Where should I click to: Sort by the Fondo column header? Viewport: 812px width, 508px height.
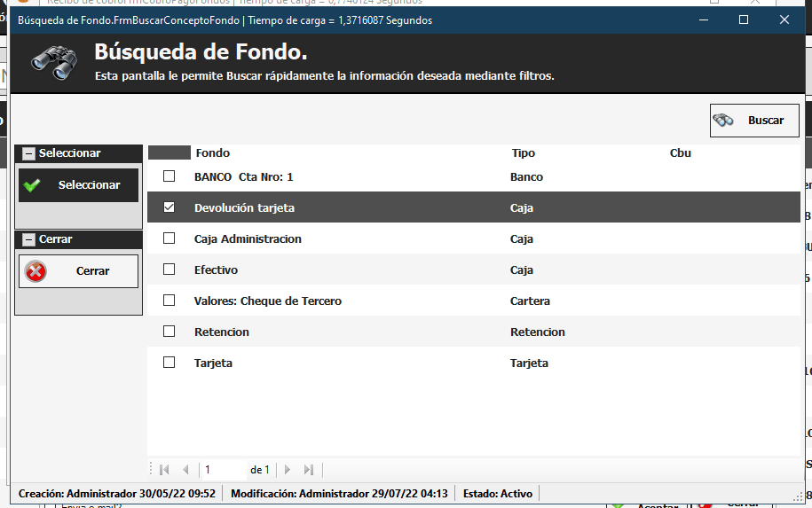click(213, 153)
